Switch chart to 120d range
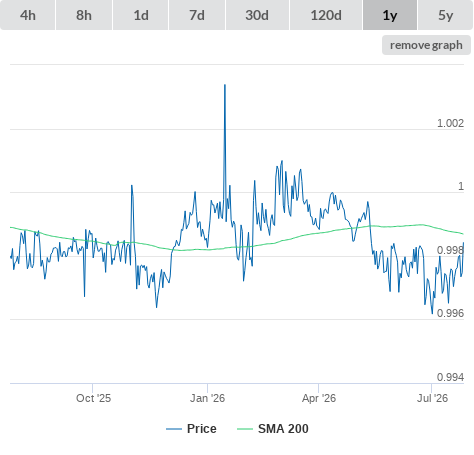Image resolution: width=474 pixels, height=455 pixels. pyautogui.click(x=326, y=15)
